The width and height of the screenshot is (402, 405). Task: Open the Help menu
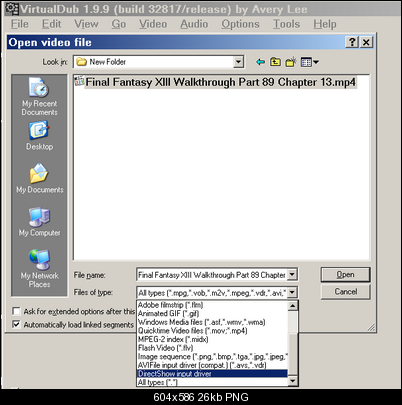tap(325, 24)
